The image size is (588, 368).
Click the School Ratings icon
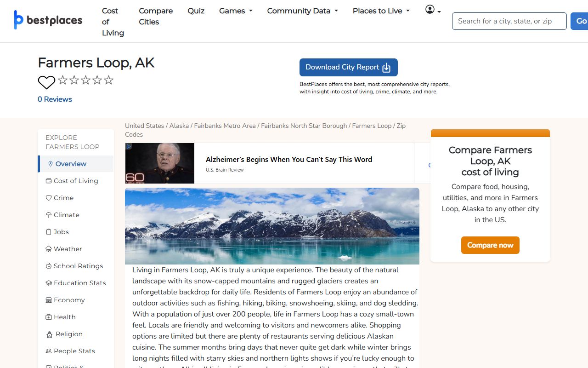[49, 266]
